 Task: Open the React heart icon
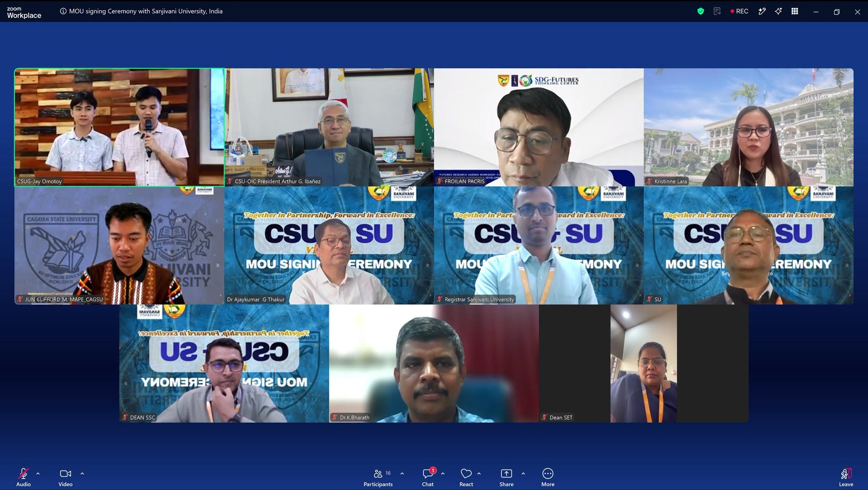[x=466, y=478]
